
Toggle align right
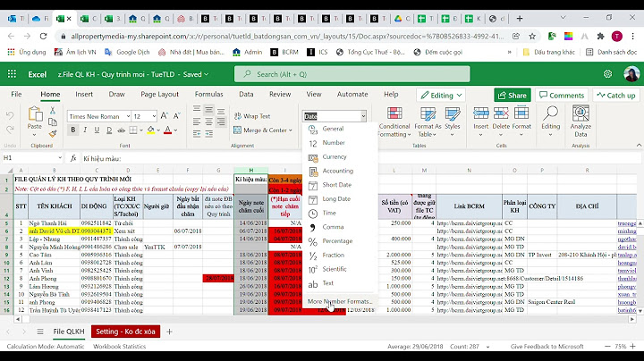pyautogui.click(x=221, y=122)
